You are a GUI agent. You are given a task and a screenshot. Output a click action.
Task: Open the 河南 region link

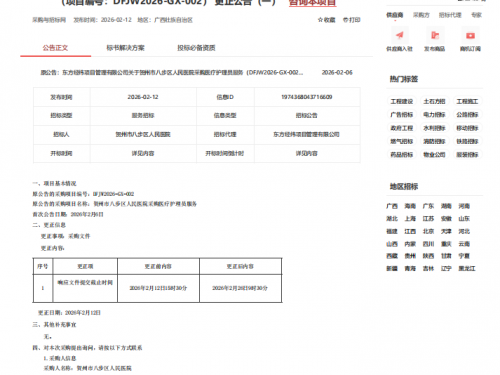pyautogui.click(x=464, y=206)
